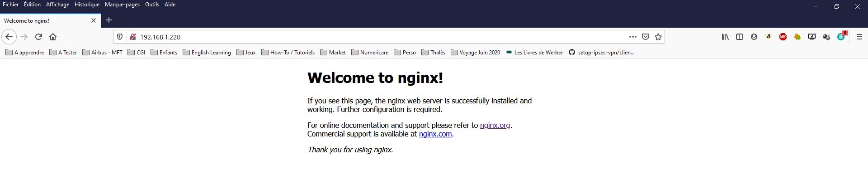Expand the Perso bookmarks folder
This screenshot has width=868, height=175.
coord(405,53)
